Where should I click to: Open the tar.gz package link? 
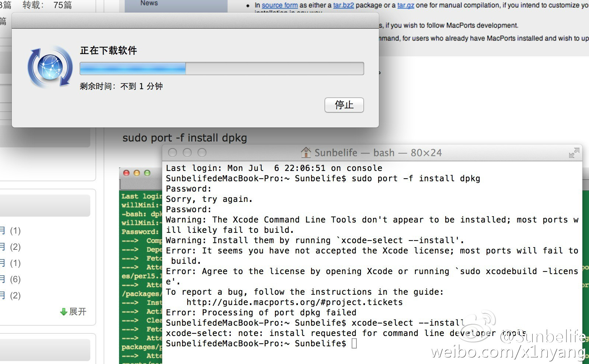tap(406, 5)
